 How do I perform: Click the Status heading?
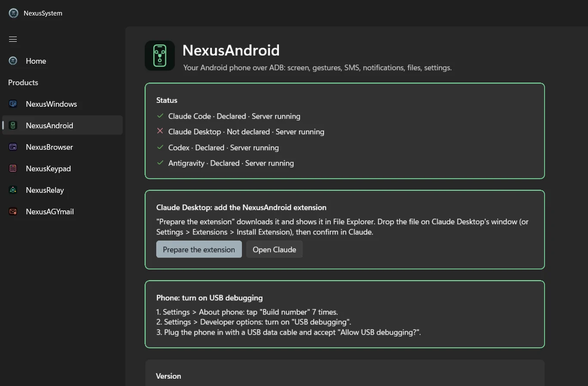(x=167, y=100)
